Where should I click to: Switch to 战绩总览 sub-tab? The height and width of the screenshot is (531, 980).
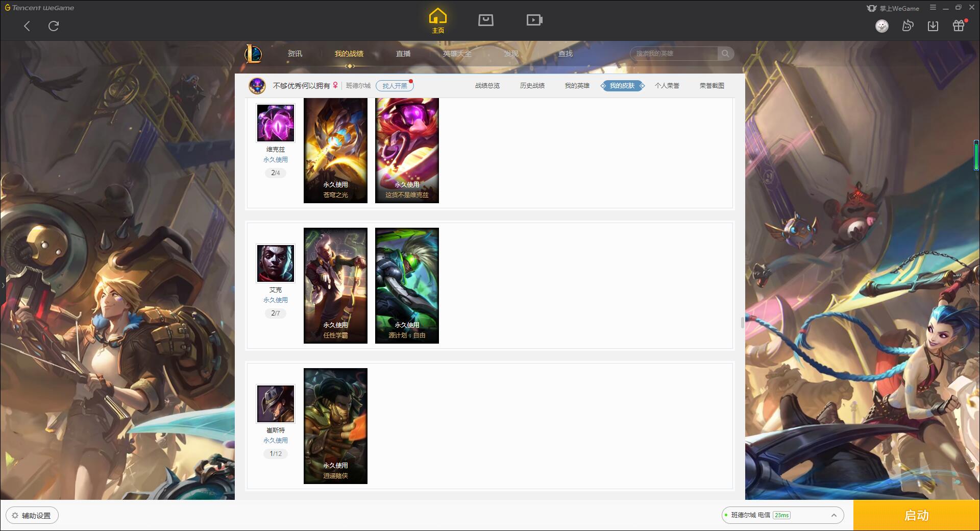487,86
